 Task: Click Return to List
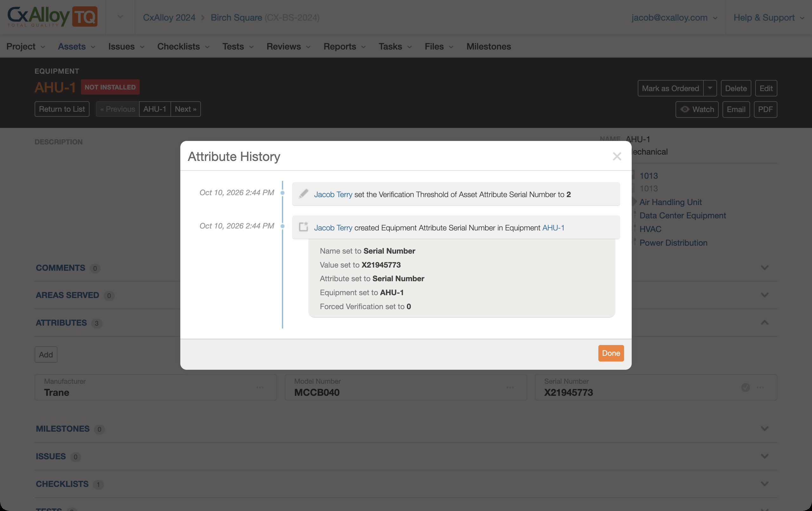pos(62,109)
